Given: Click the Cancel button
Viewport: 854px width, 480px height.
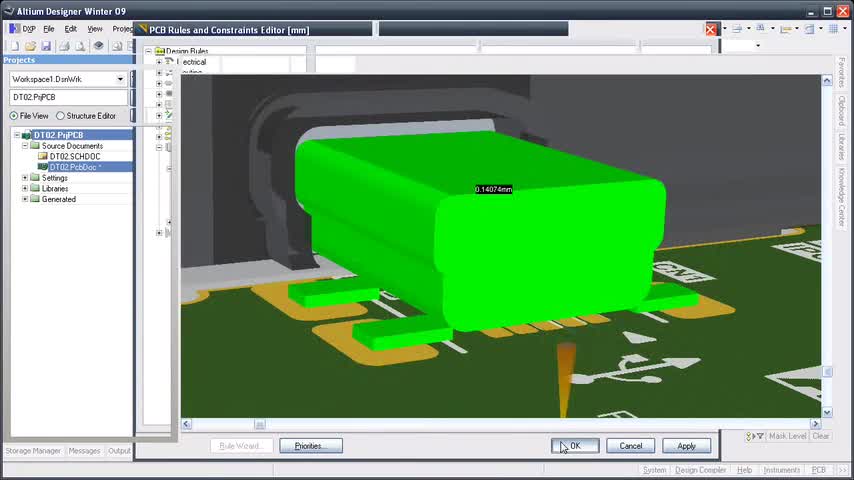Looking at the screenshot, I should (x=631, y=446).
